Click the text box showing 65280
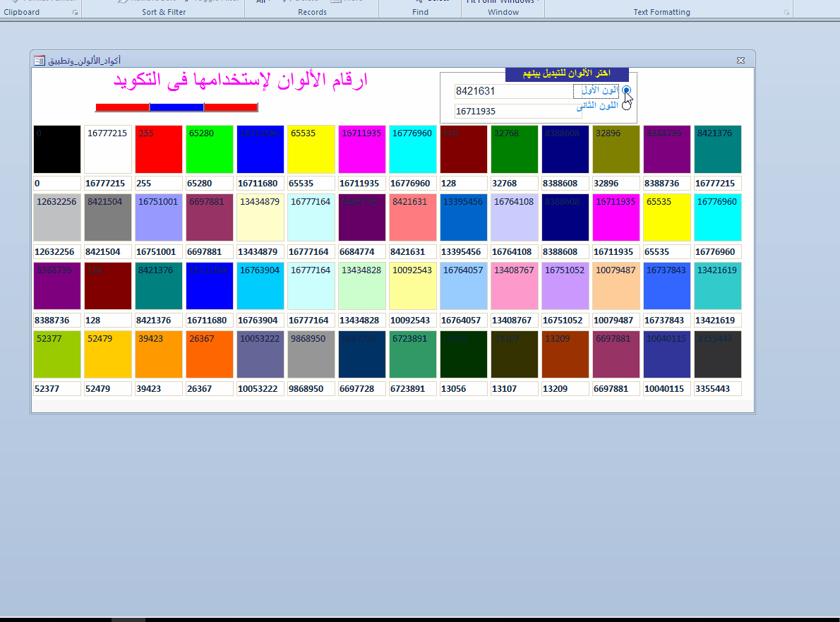Image resolution: width=840 pixels, height=622 pixels. click(x=210, y=184)
